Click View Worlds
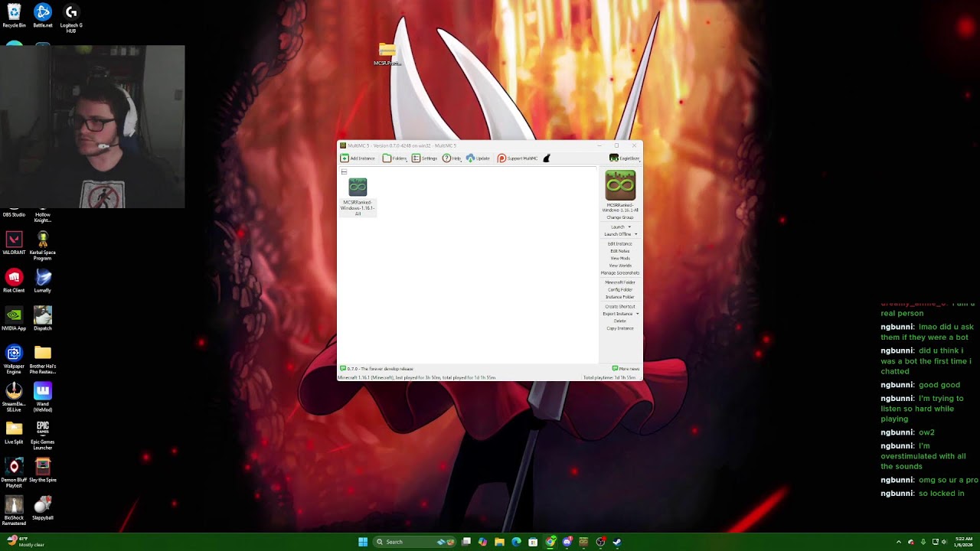This screenshot has height=551, width=980. pos(620,266)
